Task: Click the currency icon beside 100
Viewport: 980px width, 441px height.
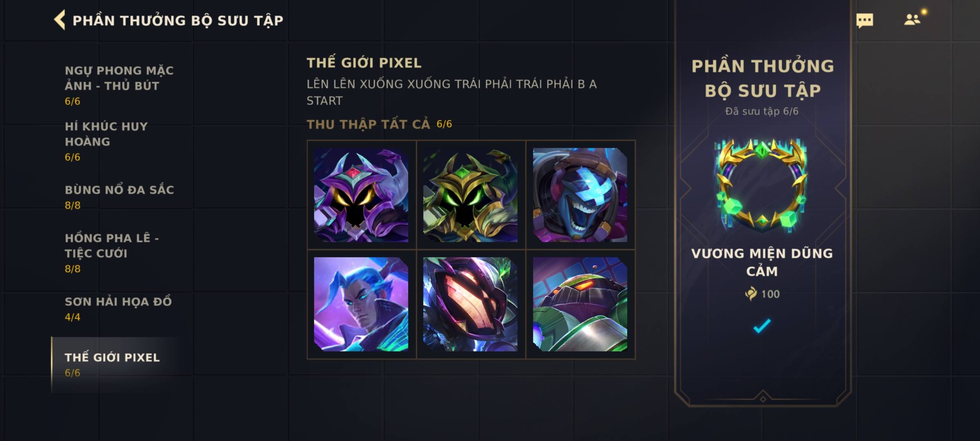Action: pyautogui.click(x=751, y=294)
